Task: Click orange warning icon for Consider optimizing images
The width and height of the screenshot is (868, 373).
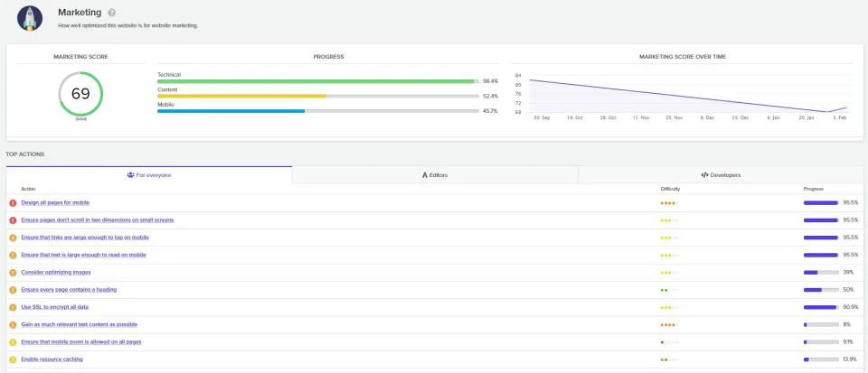Action: 13,273
